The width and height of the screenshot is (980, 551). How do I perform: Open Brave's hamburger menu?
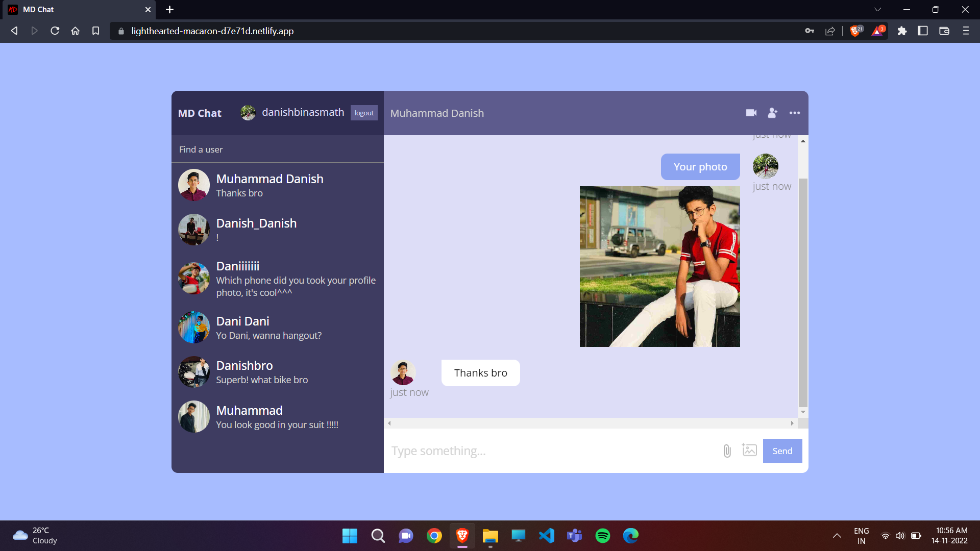click(966, 31)
